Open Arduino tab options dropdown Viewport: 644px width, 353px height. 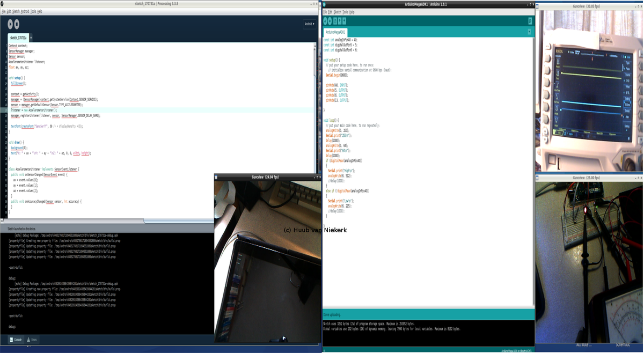(x=529, y=32)
